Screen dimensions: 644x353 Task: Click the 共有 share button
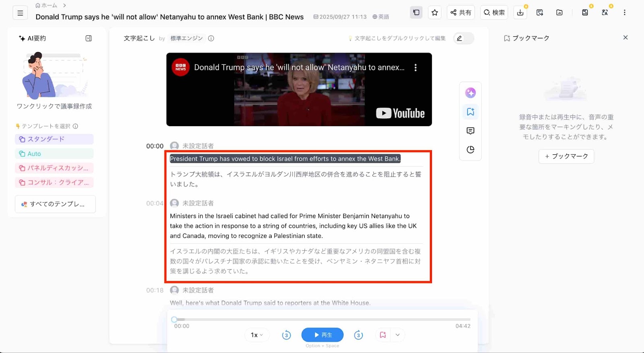[x=461, y=12]
